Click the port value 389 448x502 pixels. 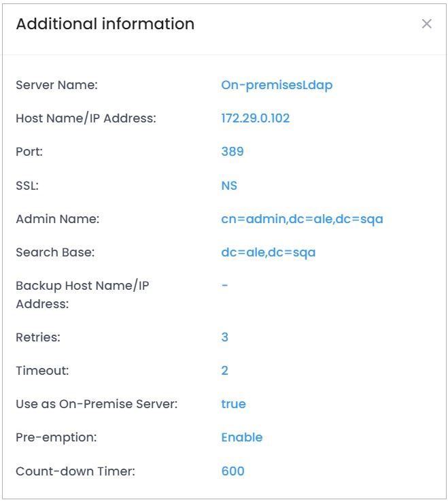click(232, 152)
